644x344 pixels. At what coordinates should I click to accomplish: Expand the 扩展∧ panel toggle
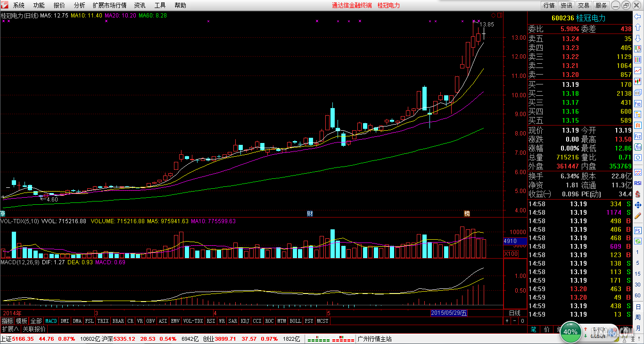coord(10,329)
